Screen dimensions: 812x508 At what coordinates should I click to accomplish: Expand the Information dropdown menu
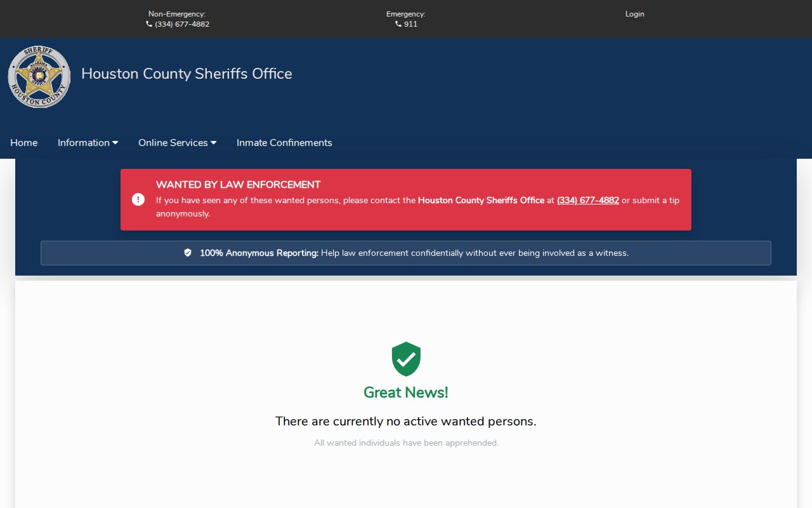[88, 143]
